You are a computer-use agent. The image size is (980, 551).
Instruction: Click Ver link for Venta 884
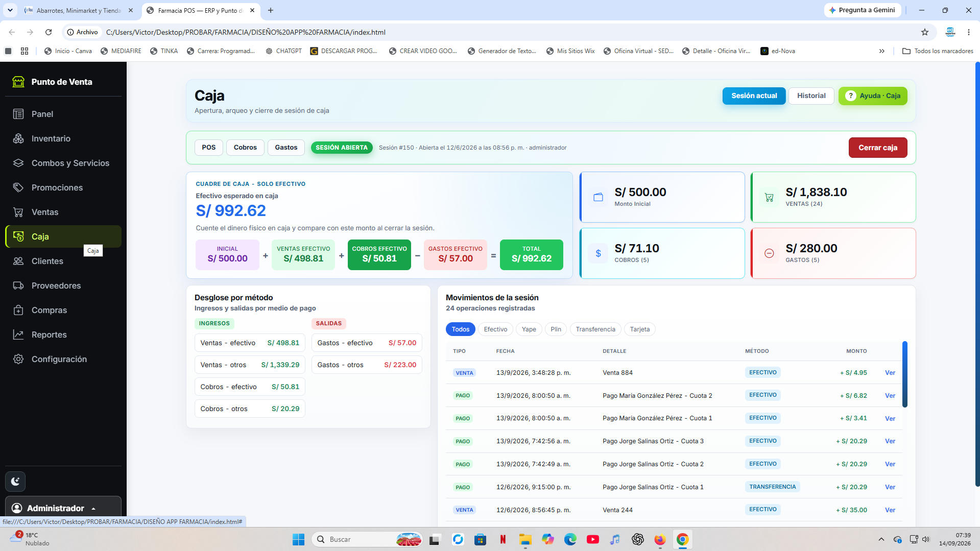[x=890, y=373]
